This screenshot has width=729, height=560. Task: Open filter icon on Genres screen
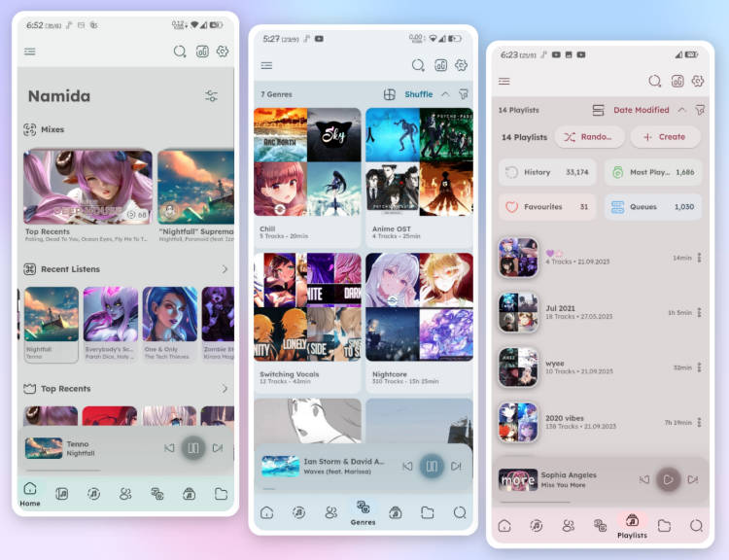(463, 94)
